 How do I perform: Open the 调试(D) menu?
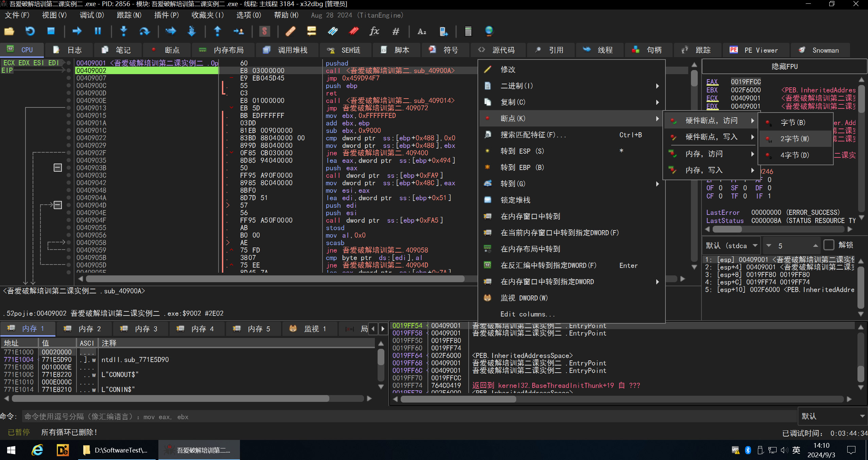click(x=92, y=15)
